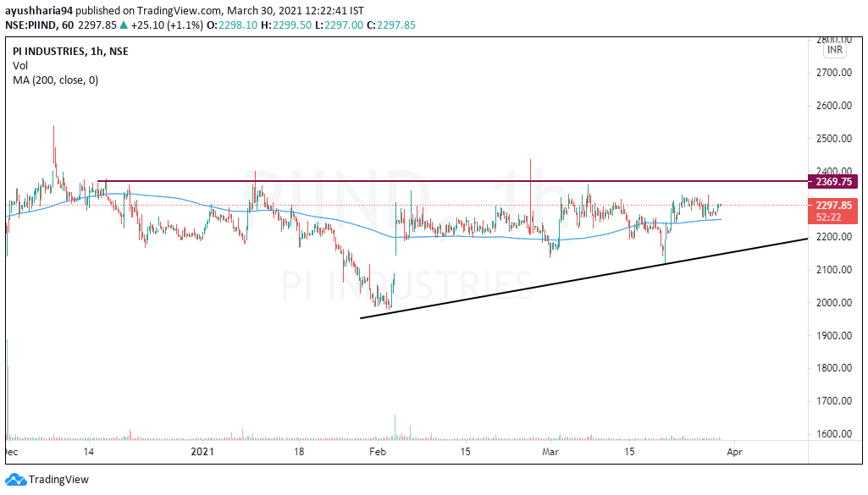868x495 pixels.
Task: Click the 18 date label on time axis
Action: pyautogui.click(x=299, y=452)
